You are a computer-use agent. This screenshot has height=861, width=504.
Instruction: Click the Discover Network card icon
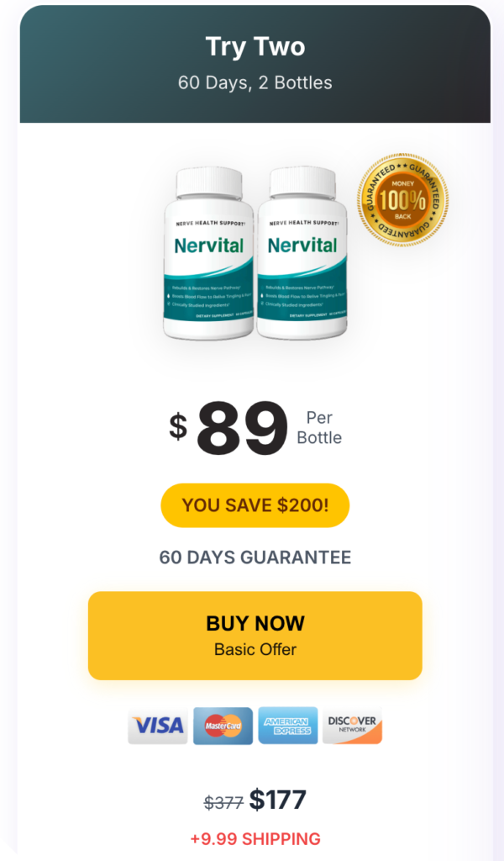(352, 726)
